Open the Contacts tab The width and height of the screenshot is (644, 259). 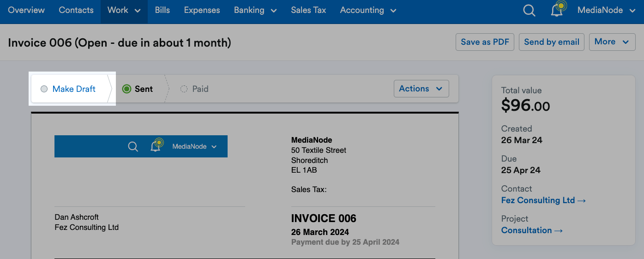click(x=76, y=10)
